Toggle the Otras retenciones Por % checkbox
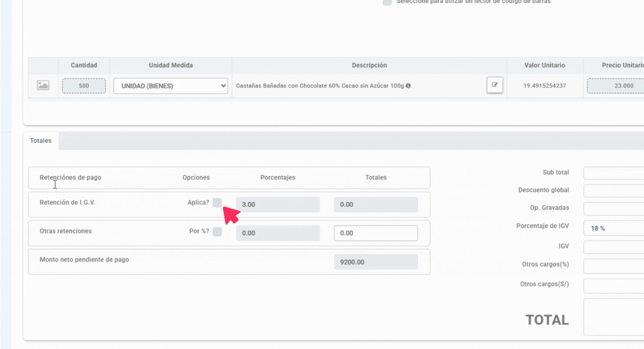This screenshot has width=644, height=349. click(x=217, y=232)
